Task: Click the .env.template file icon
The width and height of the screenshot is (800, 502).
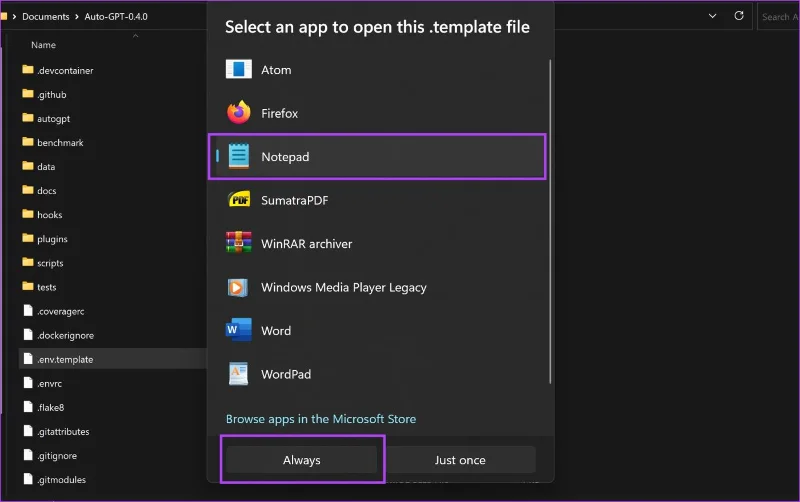Action: point(29,358)
